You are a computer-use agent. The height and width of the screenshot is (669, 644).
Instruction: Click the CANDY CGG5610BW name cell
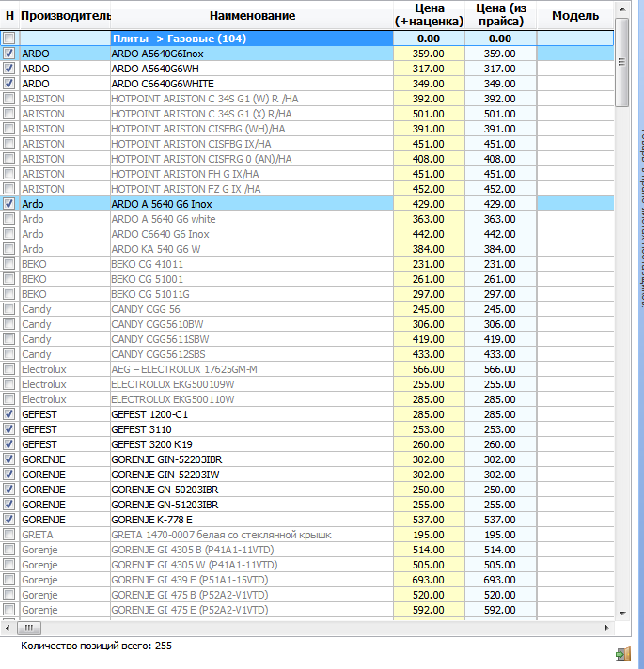pos(252,324)
